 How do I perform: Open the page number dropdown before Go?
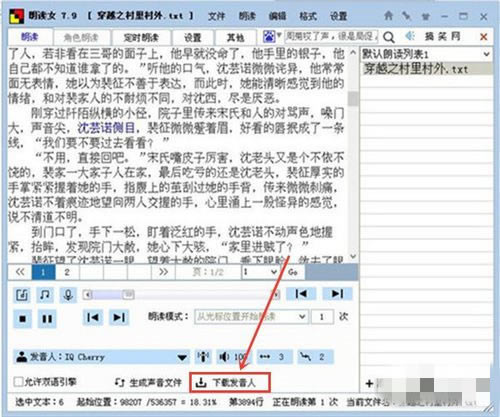pos(274,272)
